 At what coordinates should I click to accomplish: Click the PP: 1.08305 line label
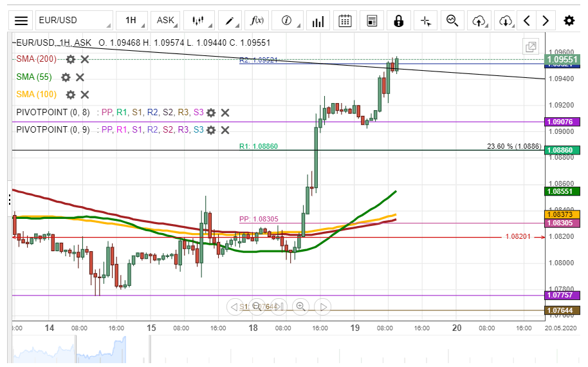(x=259, y=219)
